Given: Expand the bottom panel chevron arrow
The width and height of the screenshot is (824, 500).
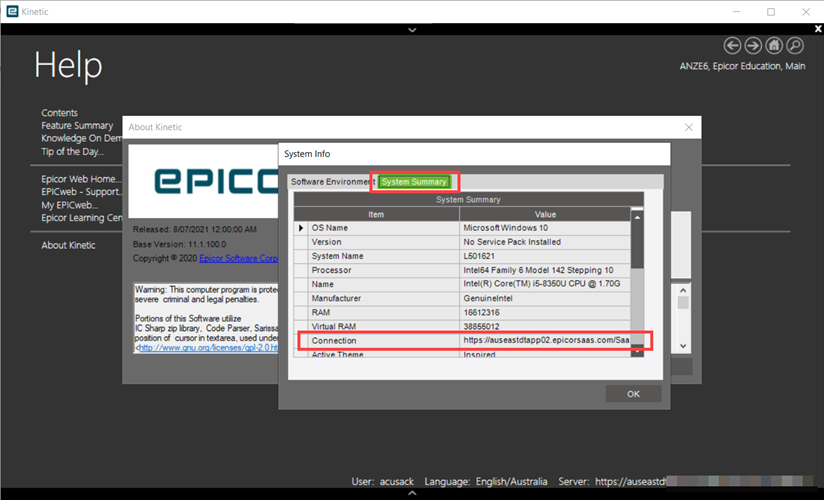Looking at the screenshot, I should tap(412, 493).
